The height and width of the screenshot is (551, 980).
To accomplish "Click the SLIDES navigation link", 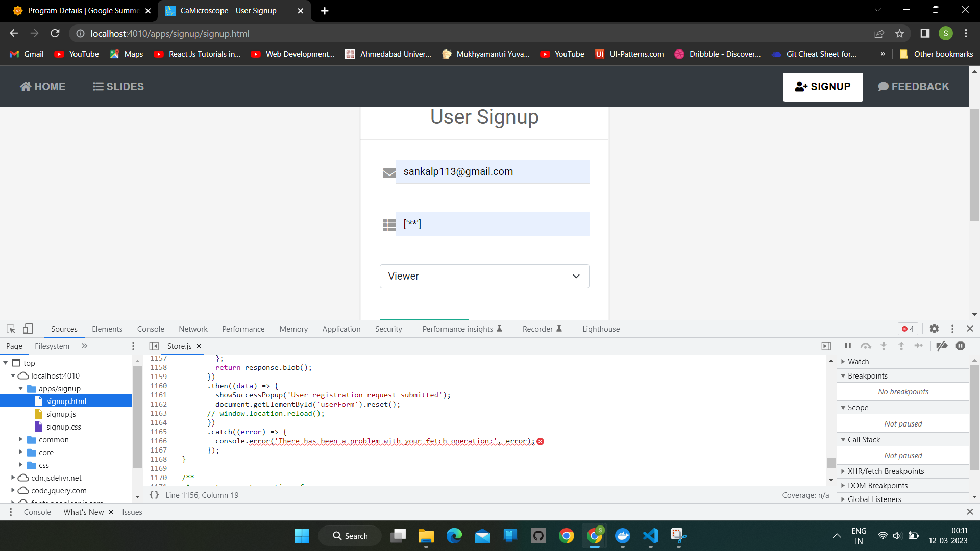I will (118, 87).
